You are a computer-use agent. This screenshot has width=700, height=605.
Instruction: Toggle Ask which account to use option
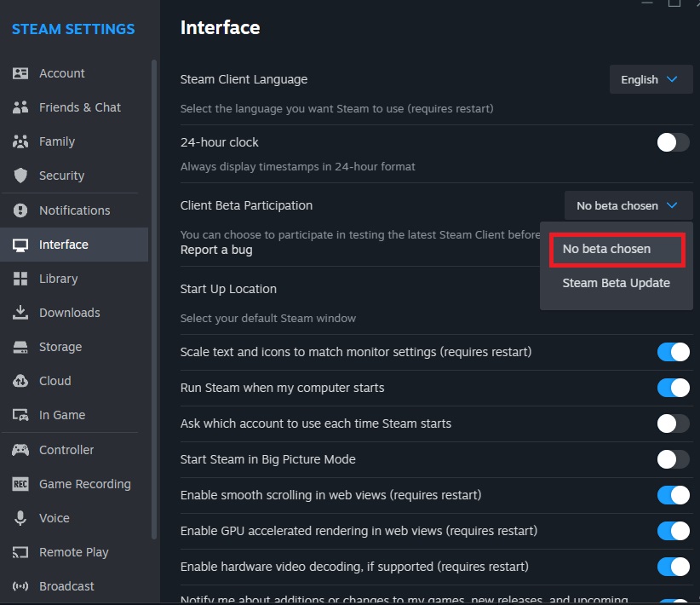pyautogui.click(x=673, y=423)
